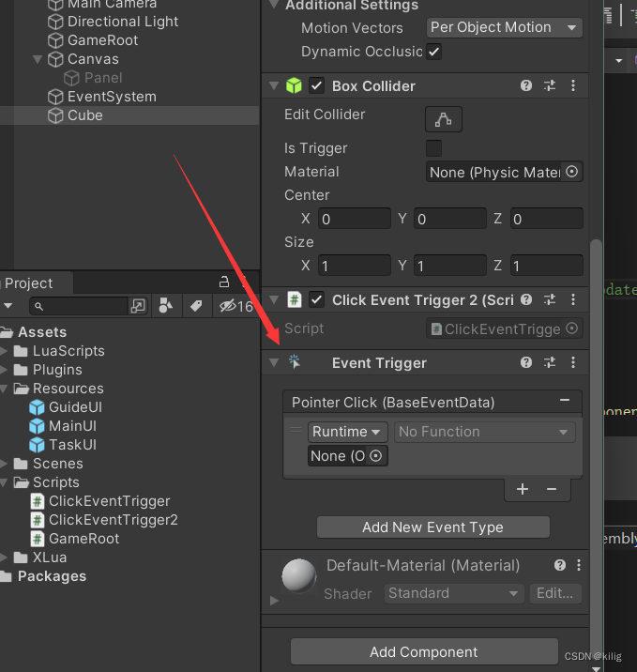The image size is (637, 672).
Task: Open Box Collider help reference icon
Action: [x=526, y=85]
